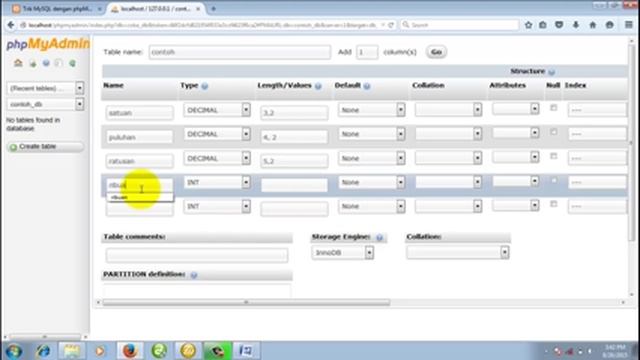This screenshot has width=640, height=360.
Task: Click the help icon beside Type header
Action: [x=204, y=86]
